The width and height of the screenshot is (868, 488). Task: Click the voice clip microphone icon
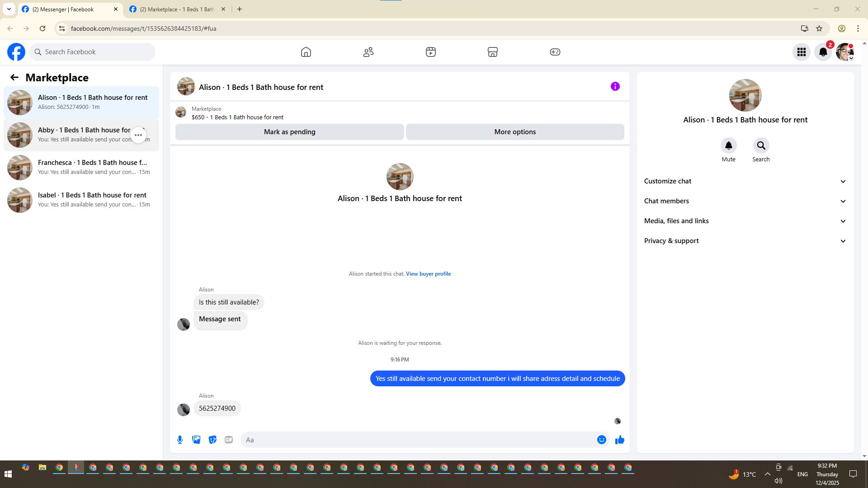coord(180,440)
